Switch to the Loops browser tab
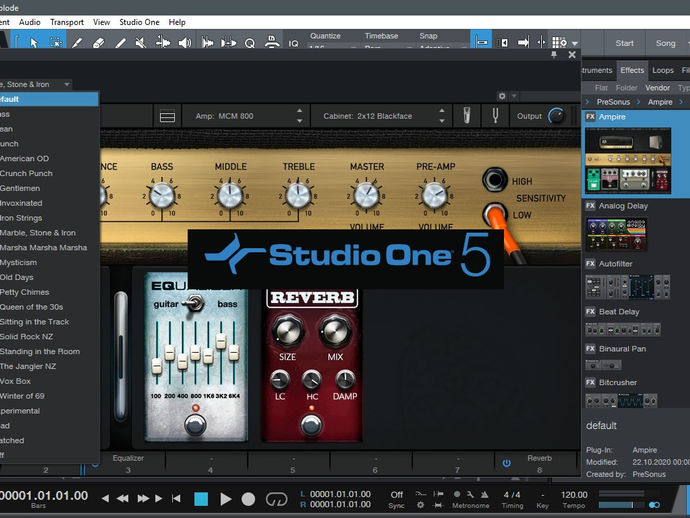 [663, 70]
